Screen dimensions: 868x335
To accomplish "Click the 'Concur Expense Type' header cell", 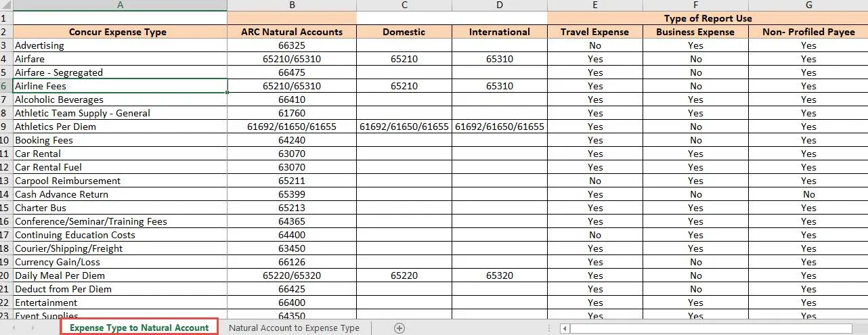I will pyautogui.click(x=120, y=32).
